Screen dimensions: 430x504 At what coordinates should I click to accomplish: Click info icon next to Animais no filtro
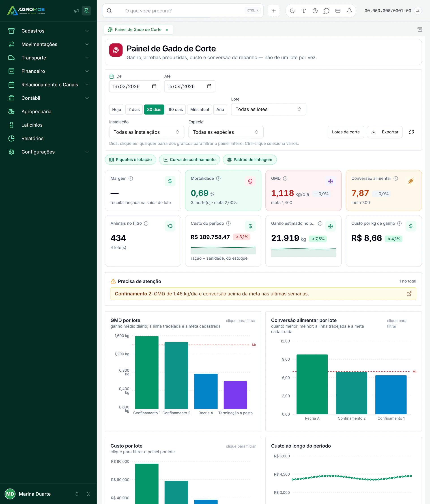pyautogui.click(x=146, y=223)
